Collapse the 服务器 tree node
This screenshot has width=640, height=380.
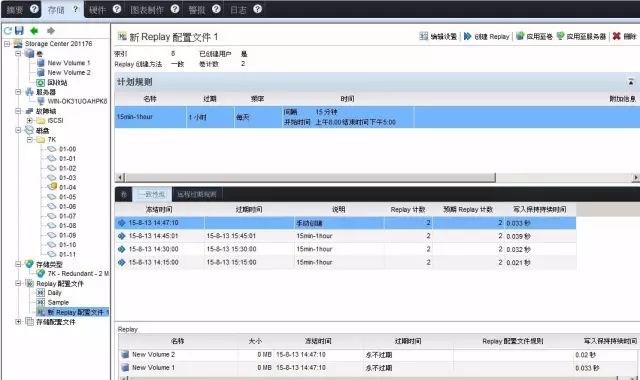pos(18,92)
